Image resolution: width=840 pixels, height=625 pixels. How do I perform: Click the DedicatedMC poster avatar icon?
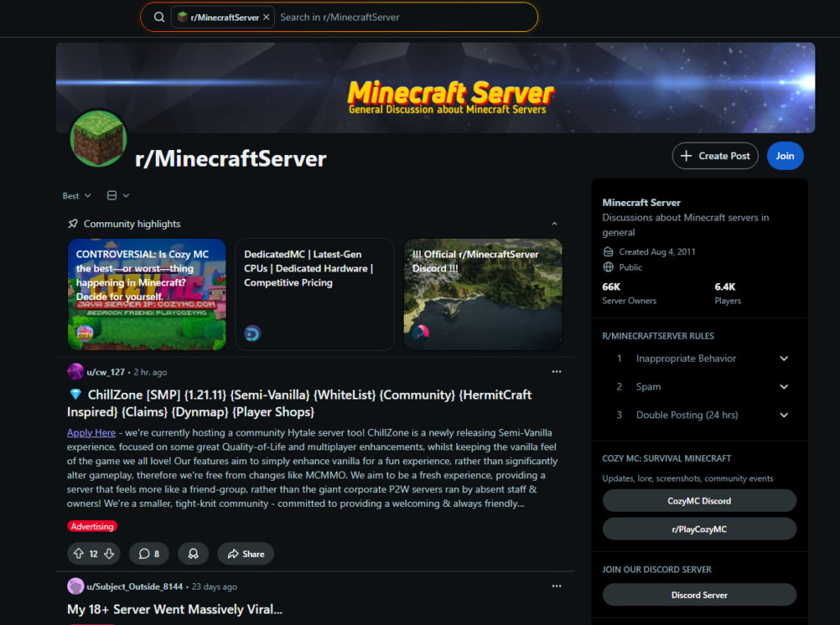click(253, 334)
